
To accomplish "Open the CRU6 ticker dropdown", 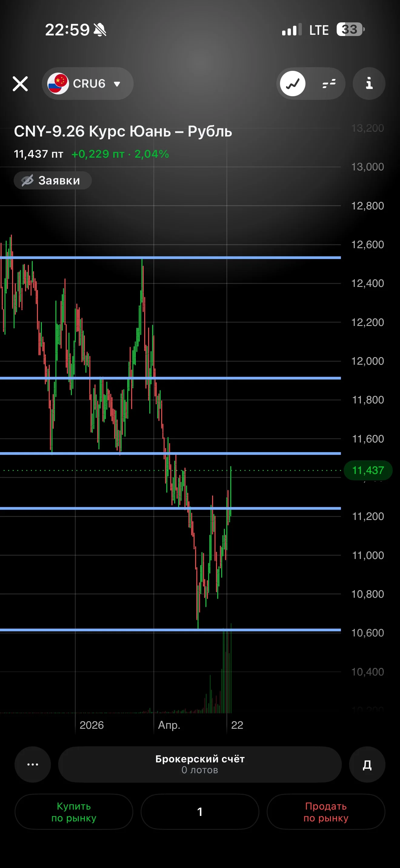I will 88,84.
